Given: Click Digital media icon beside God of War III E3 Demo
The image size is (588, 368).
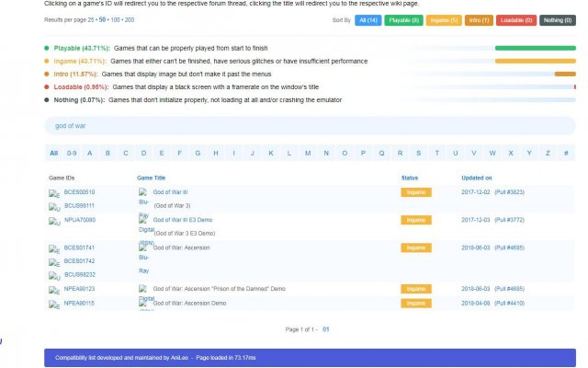Looking at the screenshot, I should tap(142, 220).
